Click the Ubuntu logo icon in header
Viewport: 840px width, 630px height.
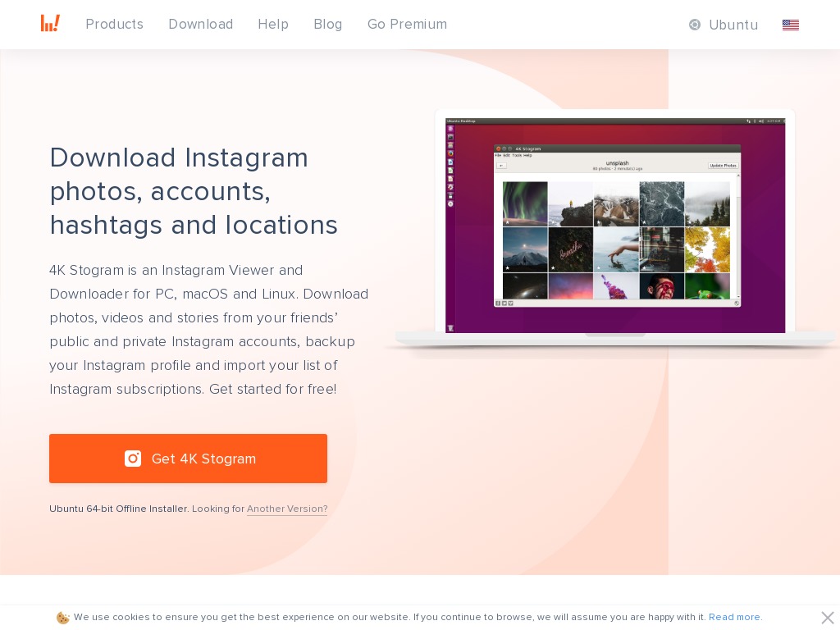(x=695, y=25)
